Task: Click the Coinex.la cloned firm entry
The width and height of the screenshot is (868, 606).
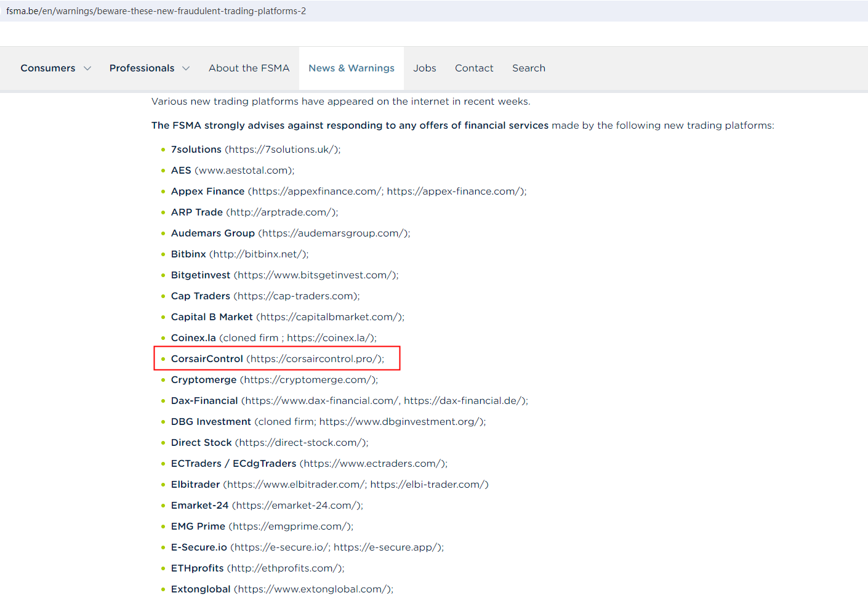Action: (x=193, y=338)
